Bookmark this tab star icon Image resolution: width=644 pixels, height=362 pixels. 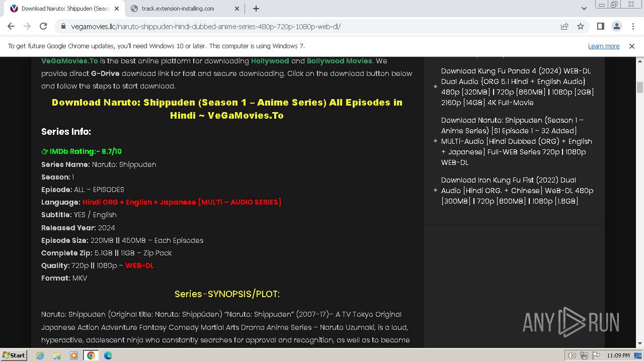pyautogui.click(x=581, y=27)
